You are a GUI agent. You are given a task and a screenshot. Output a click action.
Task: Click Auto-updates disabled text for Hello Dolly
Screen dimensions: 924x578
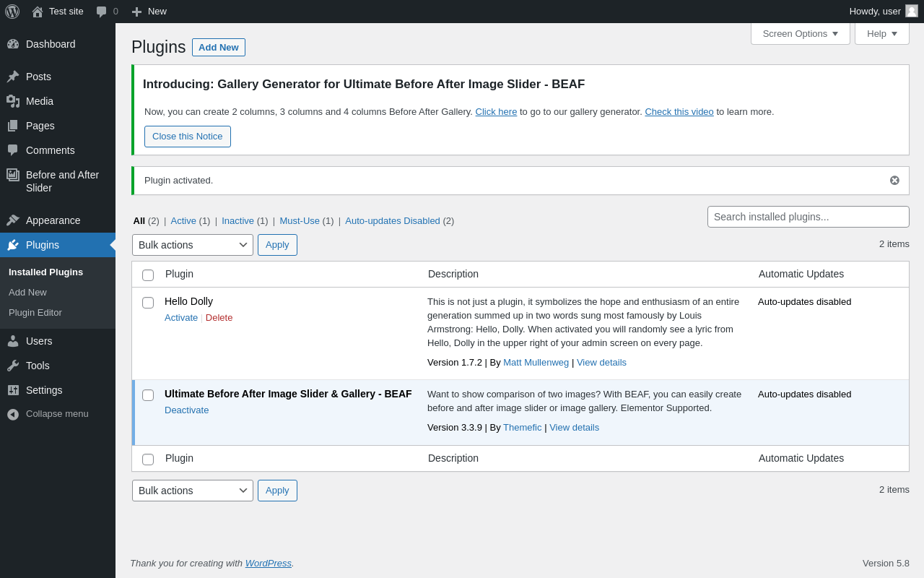click(x=804, y=302)
